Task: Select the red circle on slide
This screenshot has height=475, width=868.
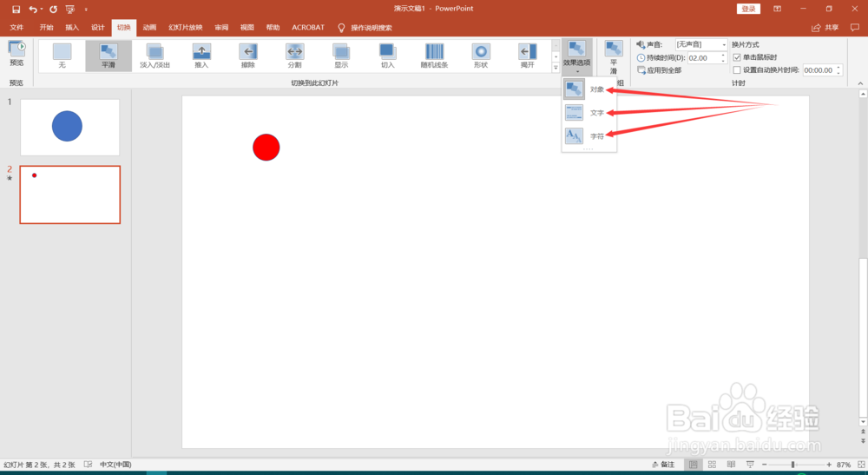Action: (x=266, y=148)
